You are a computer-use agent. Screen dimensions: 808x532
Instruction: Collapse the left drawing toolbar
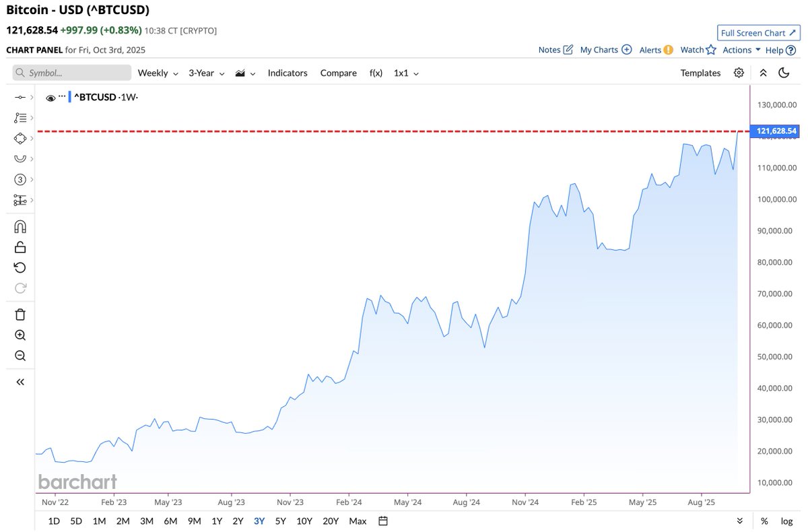click(x=20, y=382)
